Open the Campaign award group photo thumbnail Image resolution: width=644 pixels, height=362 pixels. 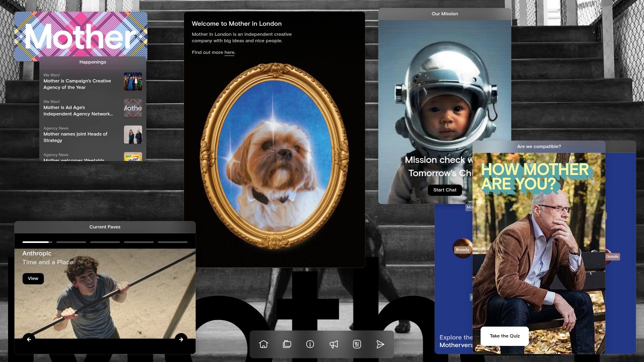click(133, 81)
